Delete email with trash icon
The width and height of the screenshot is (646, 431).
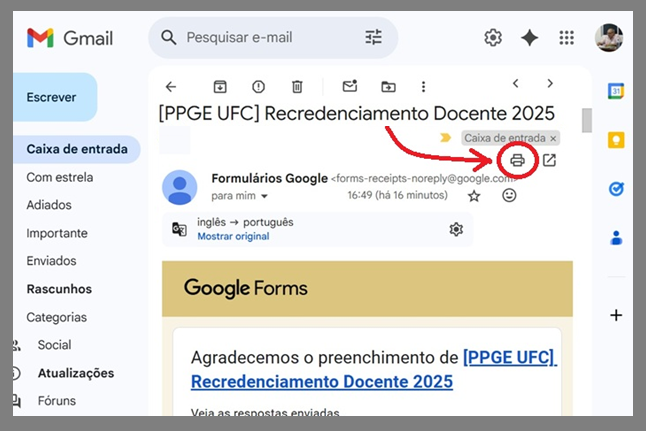297,86
